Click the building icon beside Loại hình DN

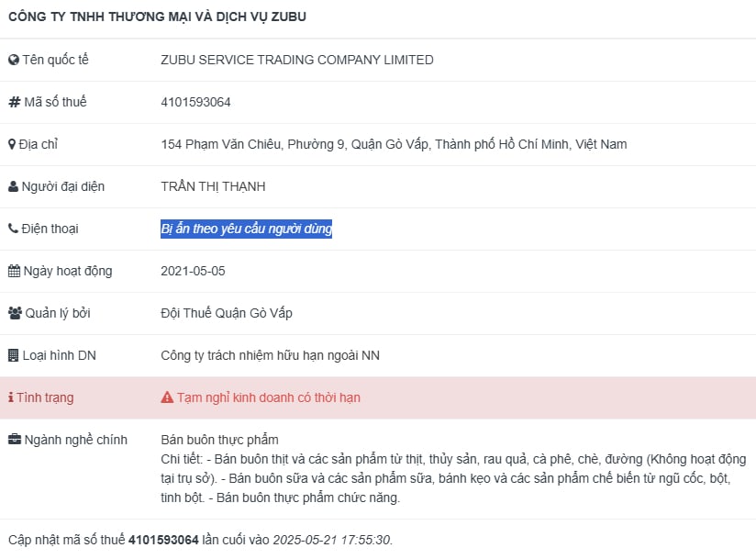(14, 355)
